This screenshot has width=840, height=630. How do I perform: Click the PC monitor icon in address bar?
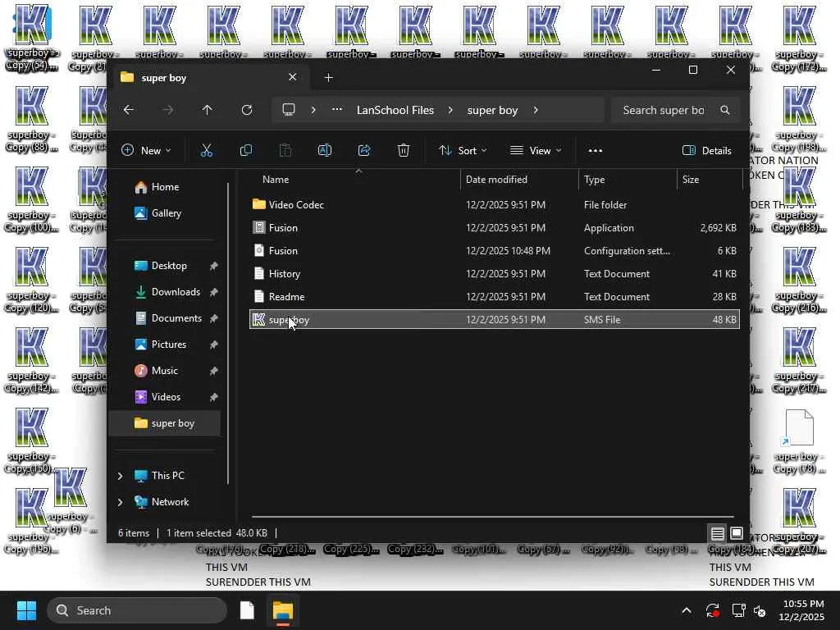click(x=289, y=110)
